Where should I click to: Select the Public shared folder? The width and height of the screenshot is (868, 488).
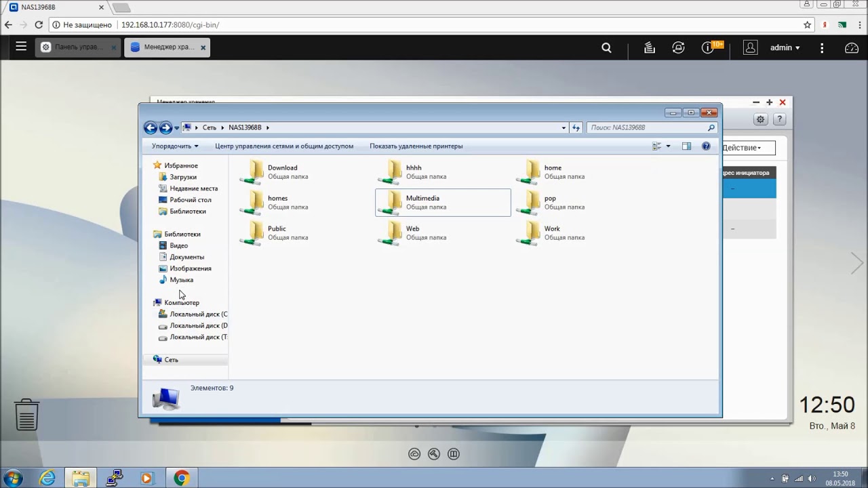pyautogui.click(x=273, y=233)
